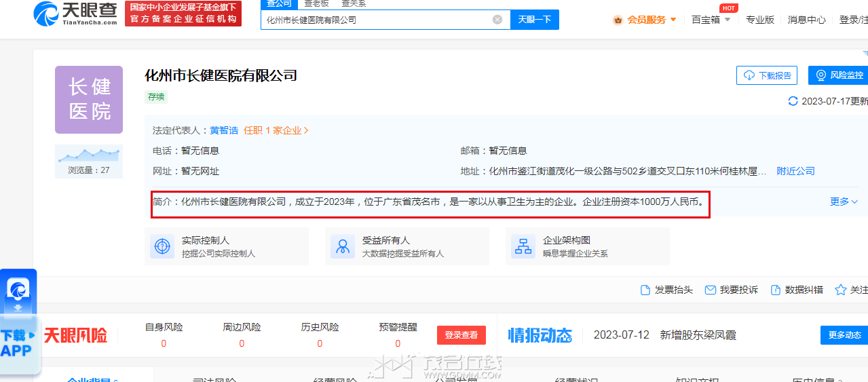Expand the 百宝箱 dropdown
Viewport: 868px width, 382px height.
[x=711, y=20]
